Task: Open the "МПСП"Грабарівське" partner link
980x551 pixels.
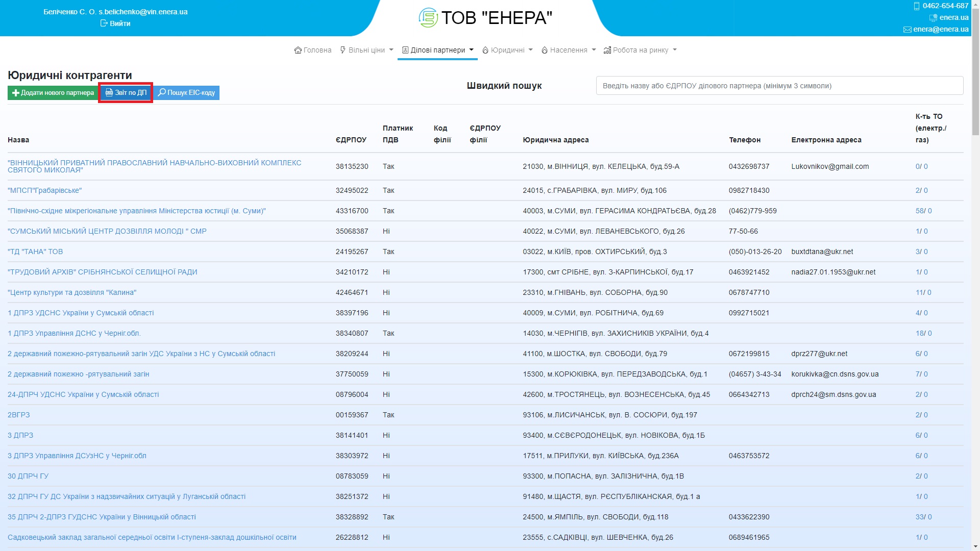Action: pyautogui.click(x=44, y=190)
